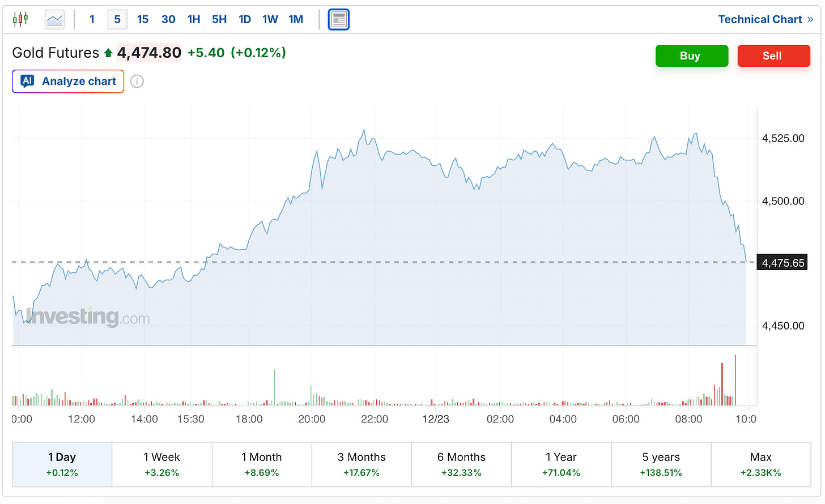Image resolution: width=825 pixels, height=504 pixels.
Task: Choose the 15 minute interval
Action: (x=143, y=19)
